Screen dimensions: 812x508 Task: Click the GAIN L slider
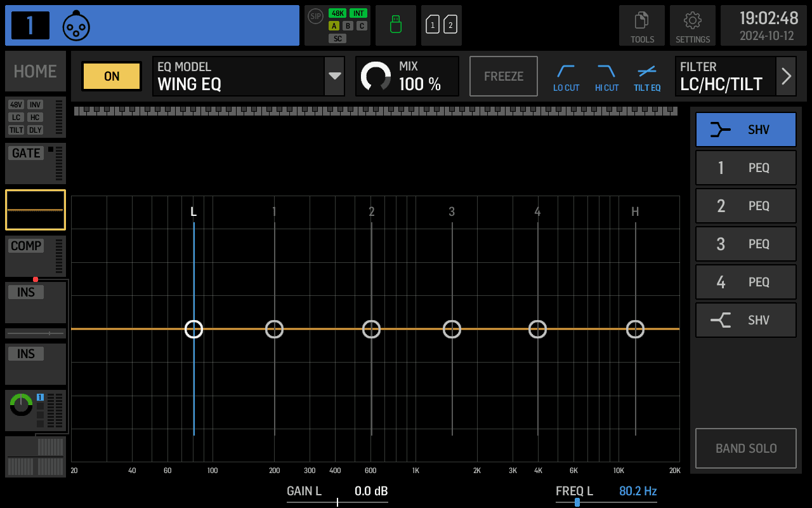point(337,502)
